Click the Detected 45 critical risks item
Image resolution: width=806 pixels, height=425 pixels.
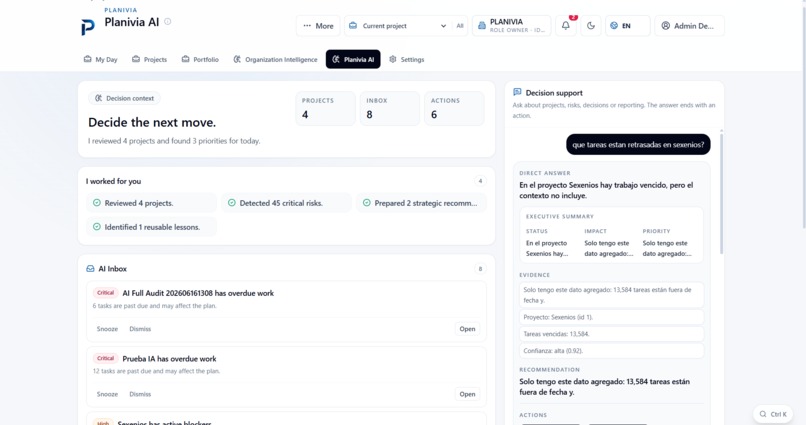coord(286,203)
